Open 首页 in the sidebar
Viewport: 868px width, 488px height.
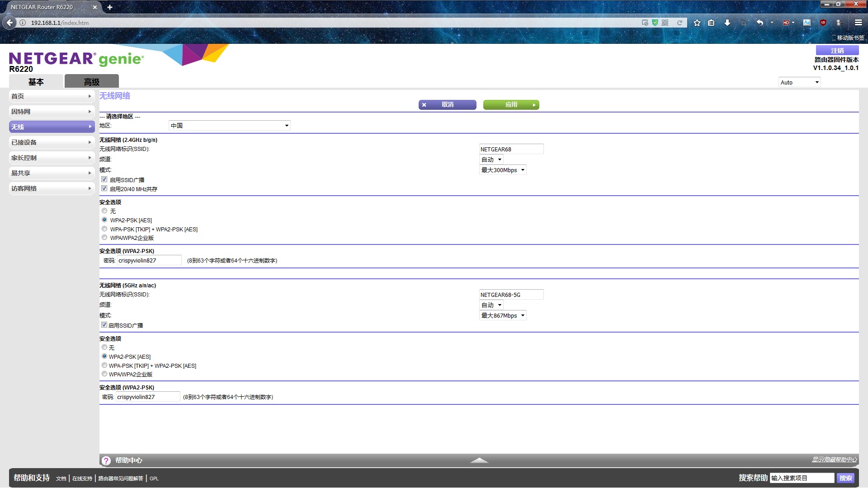point(52,96)
